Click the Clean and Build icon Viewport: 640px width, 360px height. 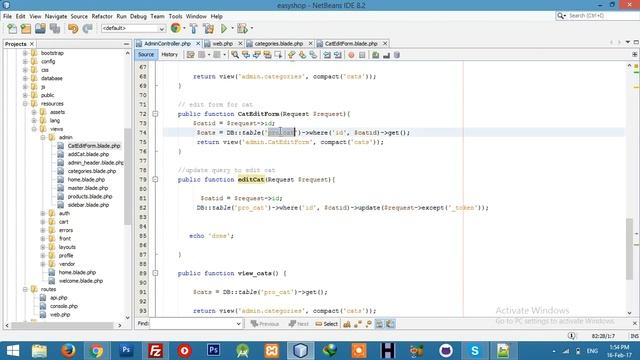(209, 28)
